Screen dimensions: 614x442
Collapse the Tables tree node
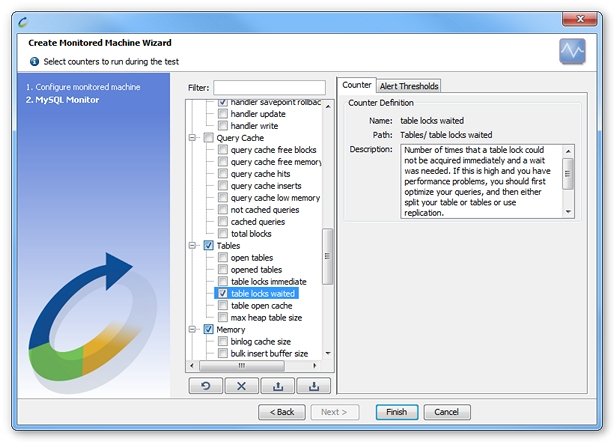(192, 245)
